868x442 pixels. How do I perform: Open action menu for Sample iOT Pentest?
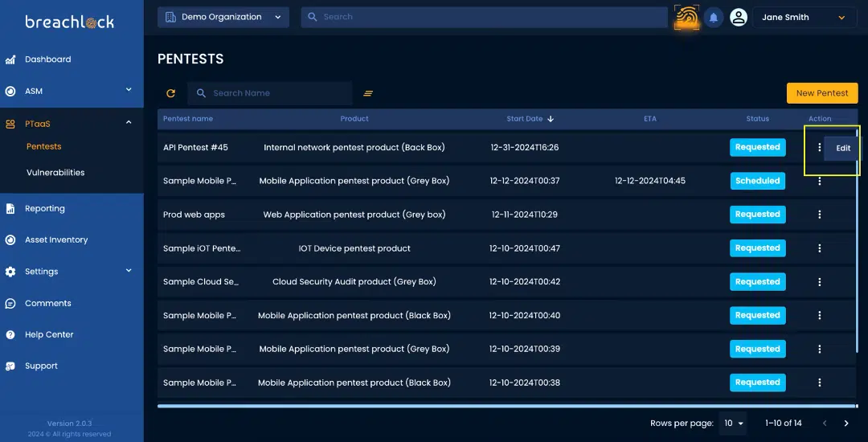coord(819,248)
